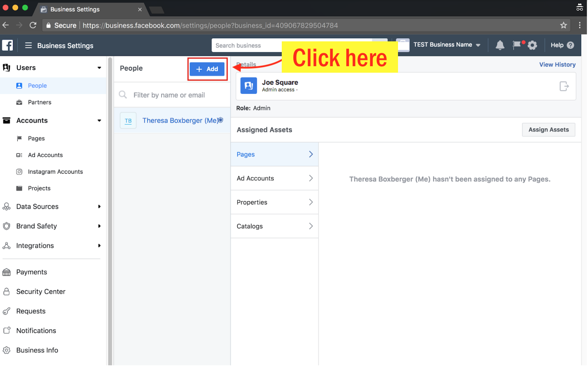This screenshot has height=366, width=588.
Task: Click the Assign Assets button
Action: coord(549,130)
